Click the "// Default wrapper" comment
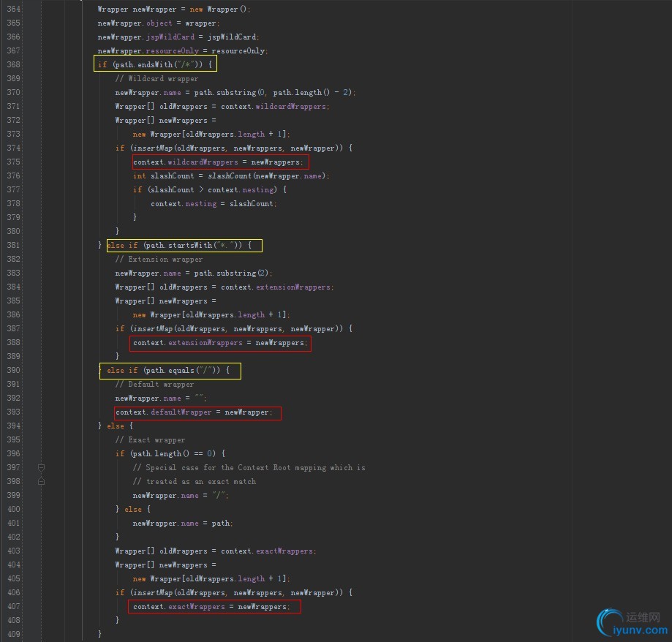The image size is (672, 642). click(x=154, y=385)
